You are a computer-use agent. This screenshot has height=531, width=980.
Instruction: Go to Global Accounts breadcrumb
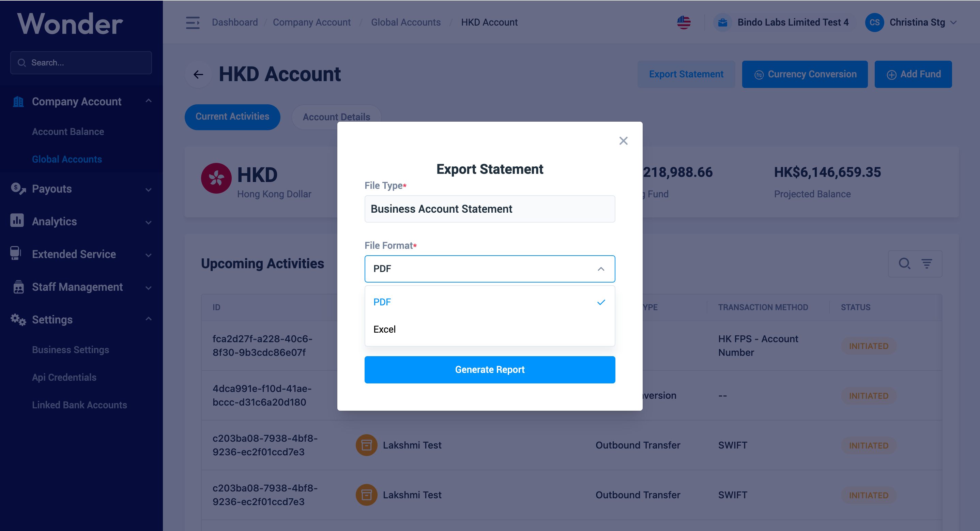(405, 22)
